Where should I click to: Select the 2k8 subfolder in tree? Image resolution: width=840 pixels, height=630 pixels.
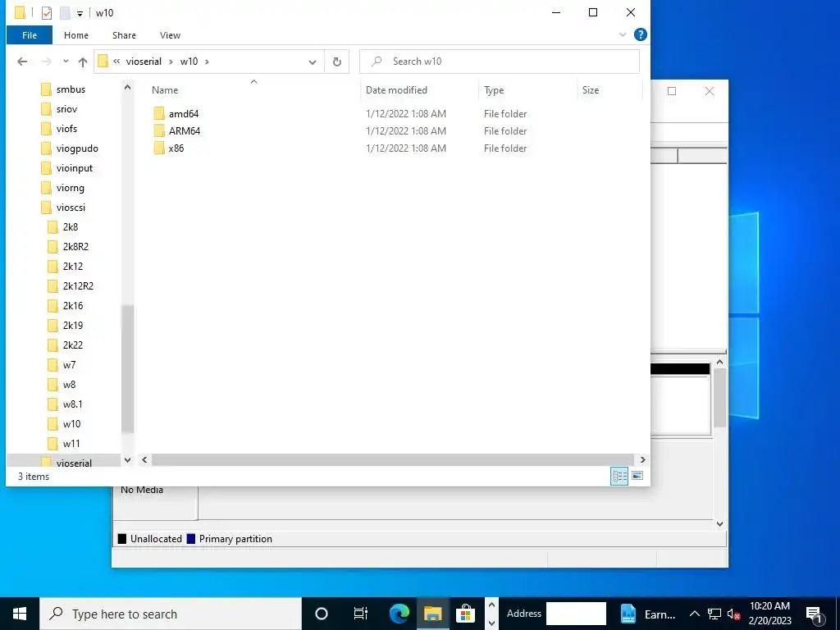pos(71,227)
